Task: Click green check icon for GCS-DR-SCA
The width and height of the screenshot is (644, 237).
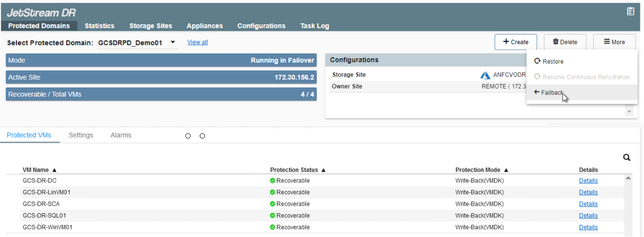Action: tap(273, 204)
